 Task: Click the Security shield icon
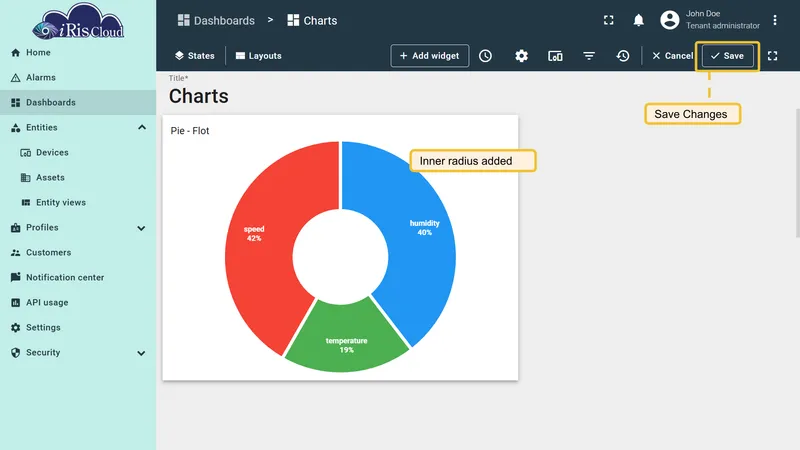click(15, 353)
